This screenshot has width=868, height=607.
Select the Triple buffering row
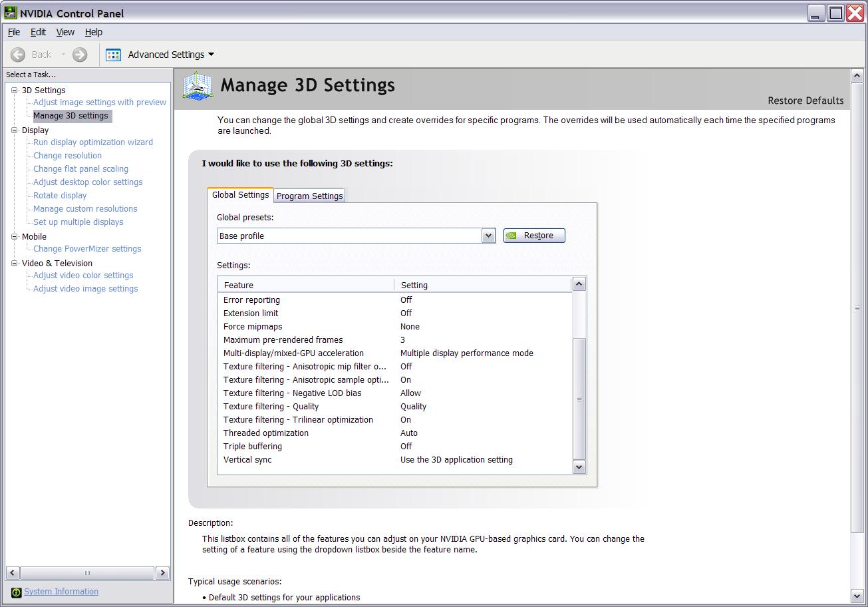[x=394, y=447]
